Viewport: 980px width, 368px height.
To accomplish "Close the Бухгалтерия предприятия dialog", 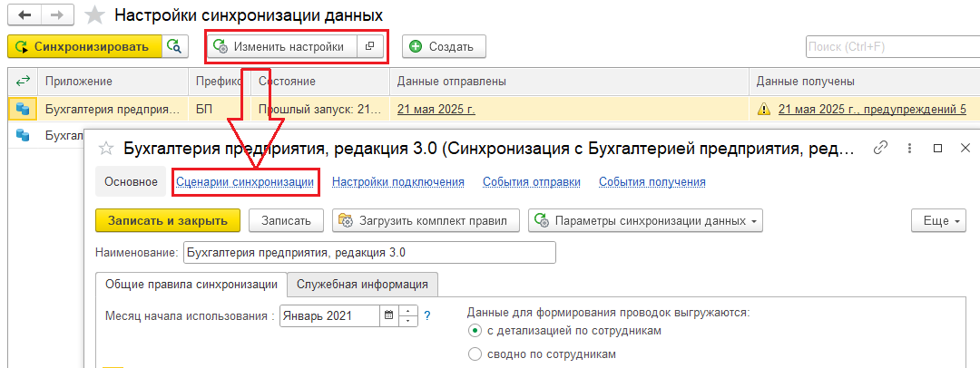I will [x=965, y=148].
